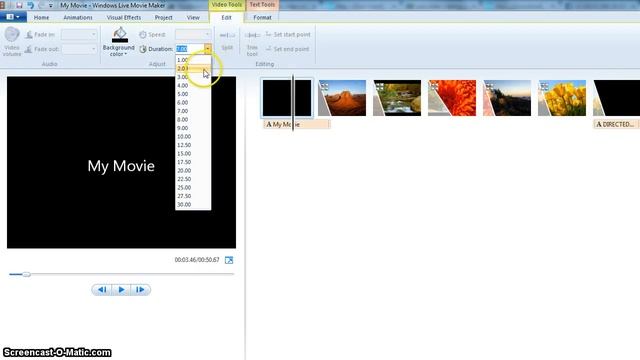Click the storyboard playhead marker

pyautogui.click(x=293, y=103)
